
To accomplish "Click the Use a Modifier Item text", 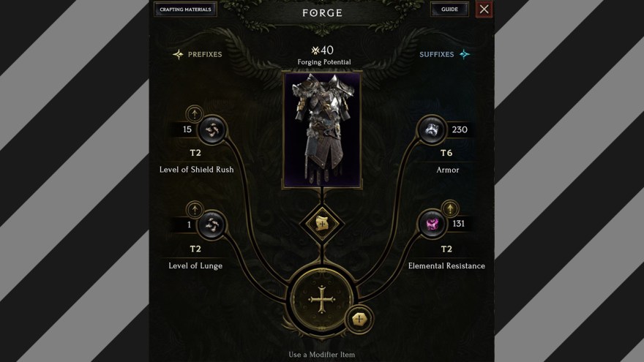I will (321, 355).
